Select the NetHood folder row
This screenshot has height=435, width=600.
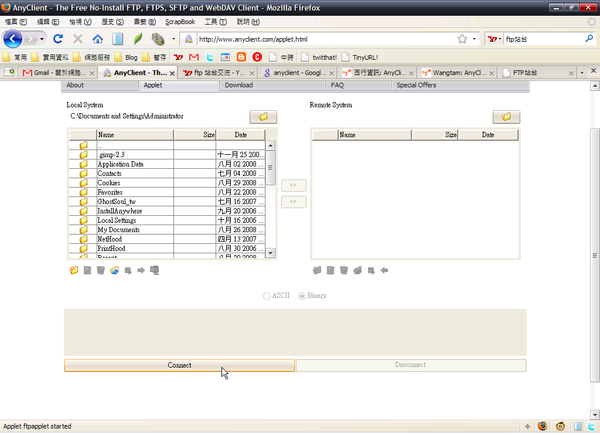(167, 239)
